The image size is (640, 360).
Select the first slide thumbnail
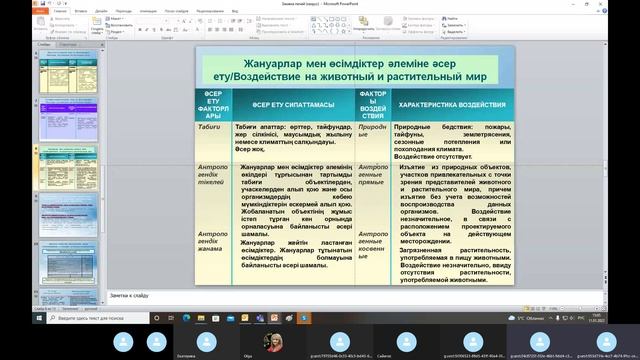coord(68,71)
